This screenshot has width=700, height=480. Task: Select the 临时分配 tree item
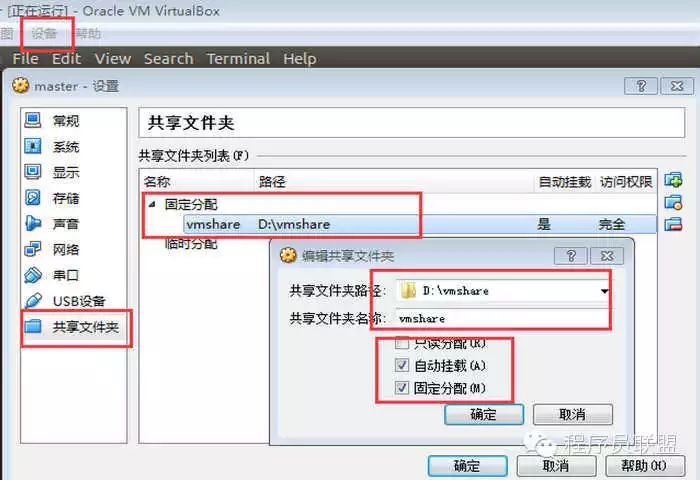(x=191, y=244)
